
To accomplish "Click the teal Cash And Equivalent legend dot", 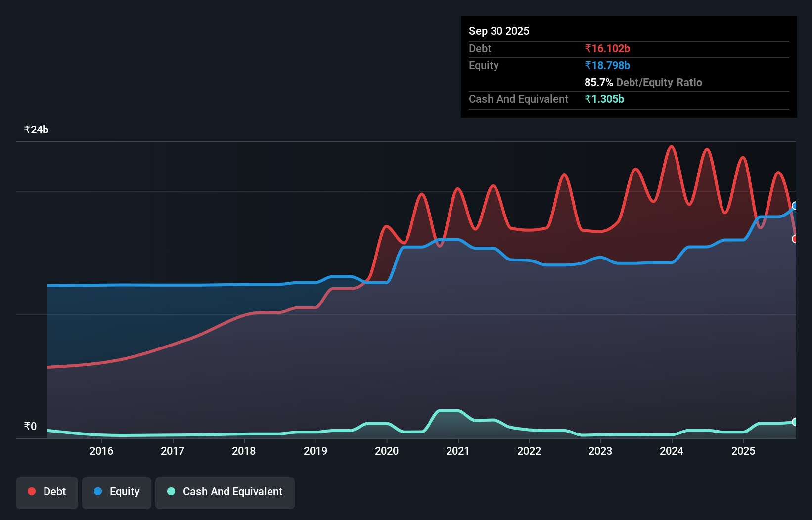I will 171,491.
